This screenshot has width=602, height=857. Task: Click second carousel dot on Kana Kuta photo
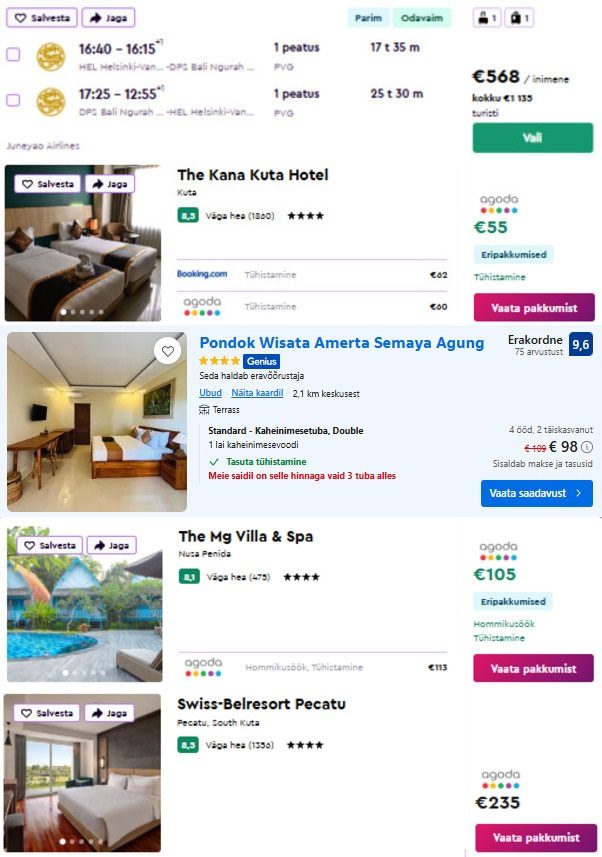pos(73,313)
